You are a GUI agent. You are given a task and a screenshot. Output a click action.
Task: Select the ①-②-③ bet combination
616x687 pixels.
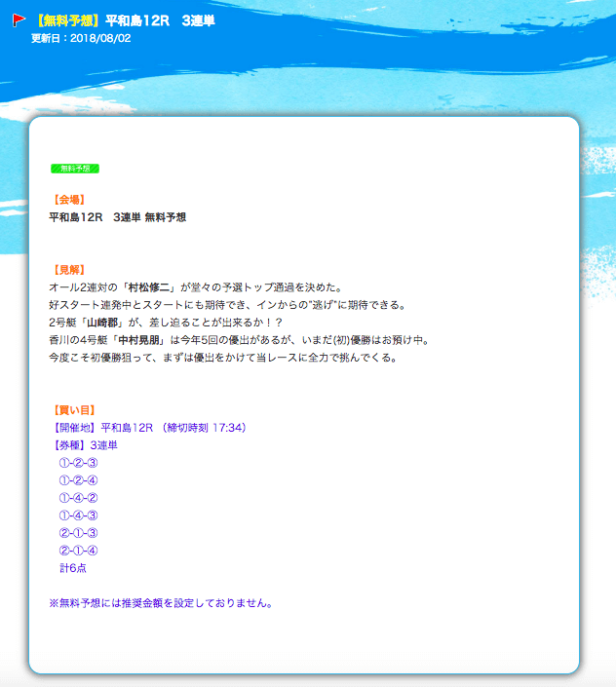click(79, 463)
